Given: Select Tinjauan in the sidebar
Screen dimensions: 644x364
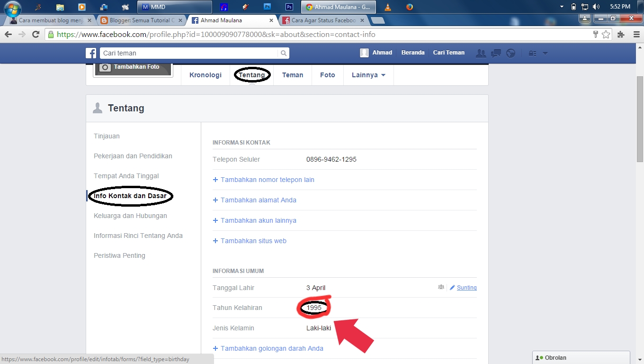Looking at the screenshot, I should click(107, 136).
